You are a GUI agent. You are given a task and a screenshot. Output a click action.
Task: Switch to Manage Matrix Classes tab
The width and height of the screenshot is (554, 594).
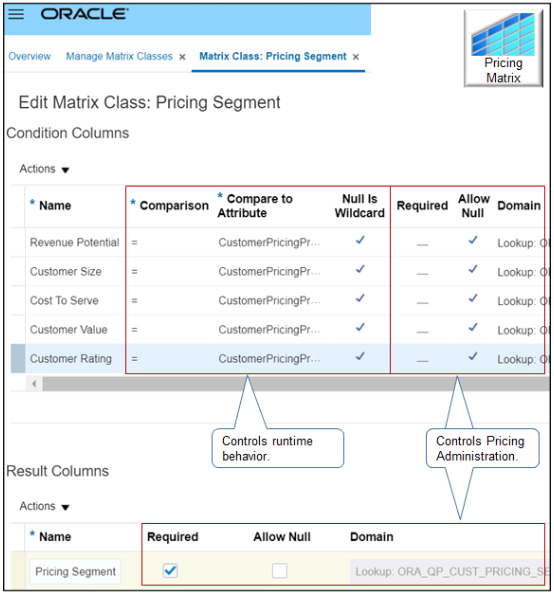(x=119, y=56)
